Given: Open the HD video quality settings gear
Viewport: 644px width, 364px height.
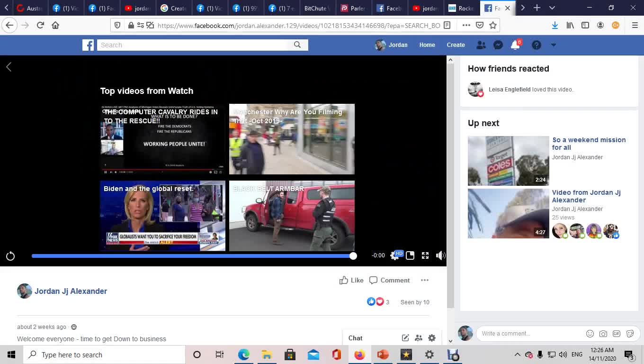Looking at the screenshot, I should pyautogui.click(x=395, y=255).
